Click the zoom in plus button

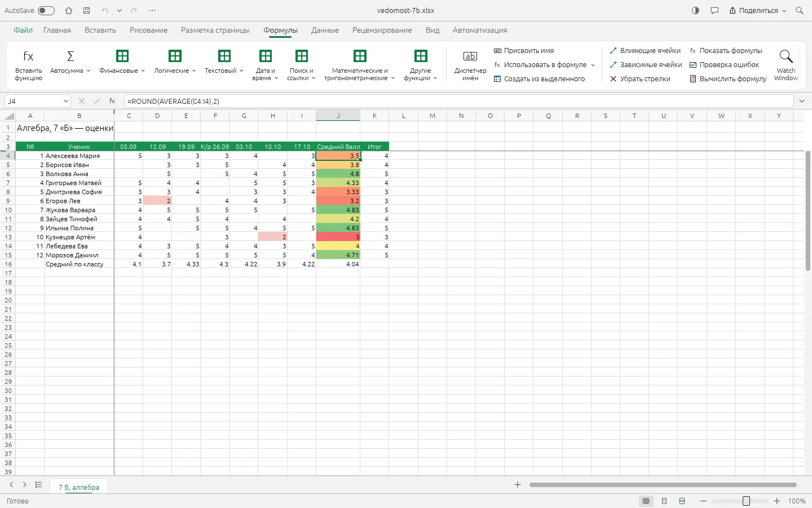(777, 501)
